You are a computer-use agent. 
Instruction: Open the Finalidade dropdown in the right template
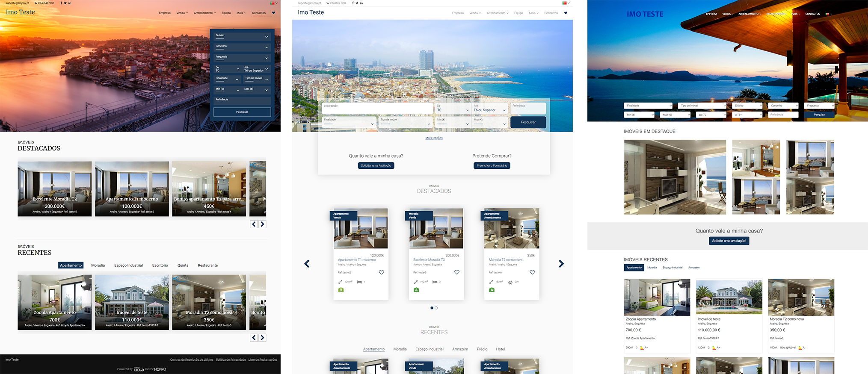(x=649, y=106)
